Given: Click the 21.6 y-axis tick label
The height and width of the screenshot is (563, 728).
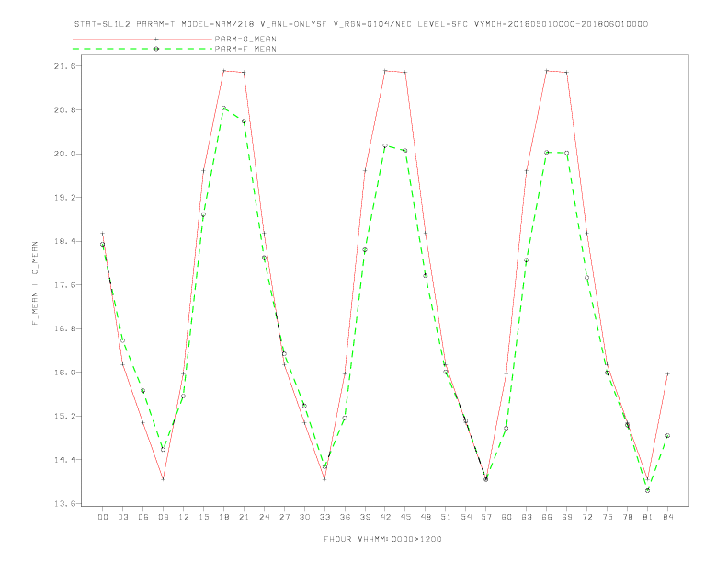Looking at the screenshot, I should pos(64,66).
